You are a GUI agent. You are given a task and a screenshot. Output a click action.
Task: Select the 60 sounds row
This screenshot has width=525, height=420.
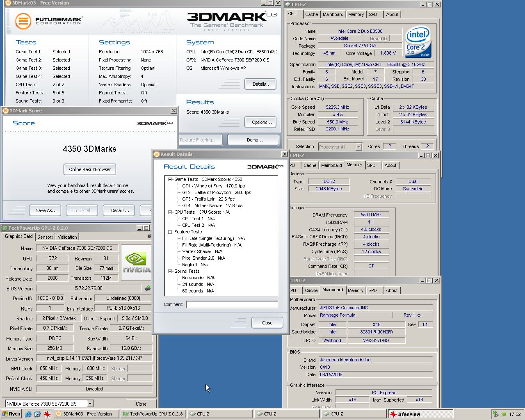pos(198,291)
